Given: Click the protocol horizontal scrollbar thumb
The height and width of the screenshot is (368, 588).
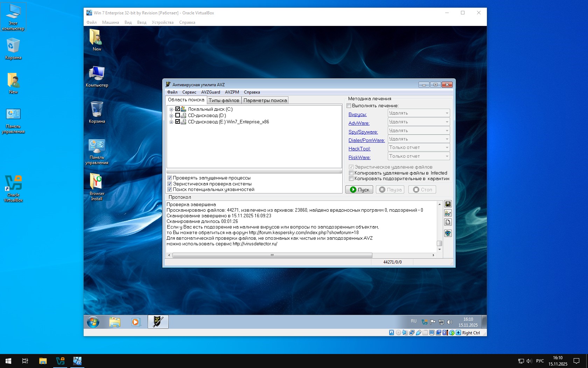Looking at the screenshot, I should point(272,255).
